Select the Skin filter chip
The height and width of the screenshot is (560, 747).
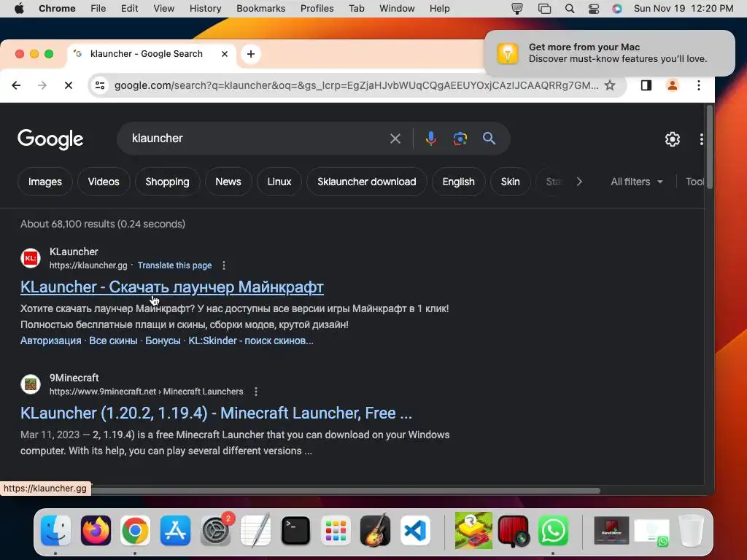point(510,182)
